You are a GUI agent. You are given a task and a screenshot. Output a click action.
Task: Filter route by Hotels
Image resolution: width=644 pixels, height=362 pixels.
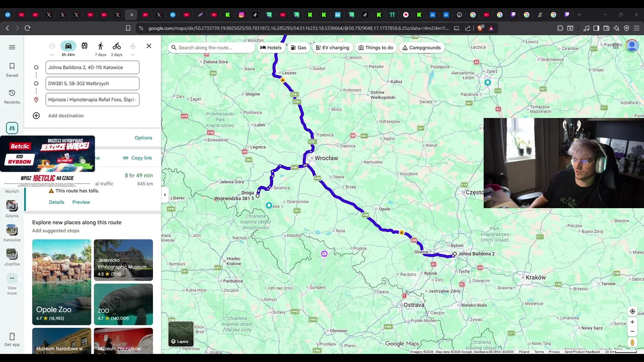pyautogui.click(x=271, y=48)
